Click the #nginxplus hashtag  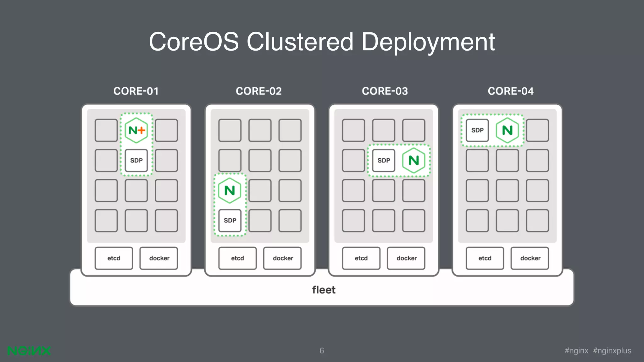pos(612,351)
